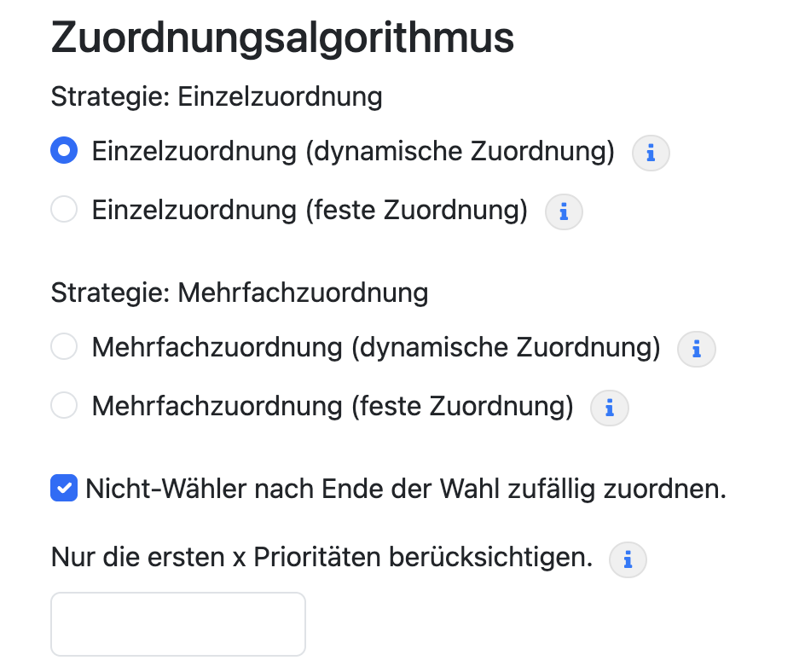The image size is (805, 672).
Task: Select radio for Mehrfachzuordnung (feste Zuordnung)
Action: [64, 406]
